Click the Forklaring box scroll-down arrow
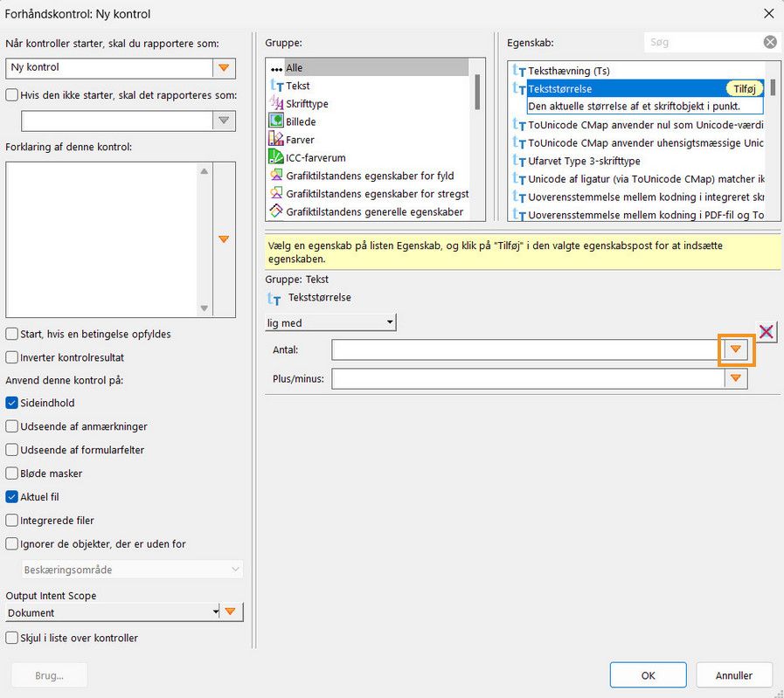 (204, 308)
